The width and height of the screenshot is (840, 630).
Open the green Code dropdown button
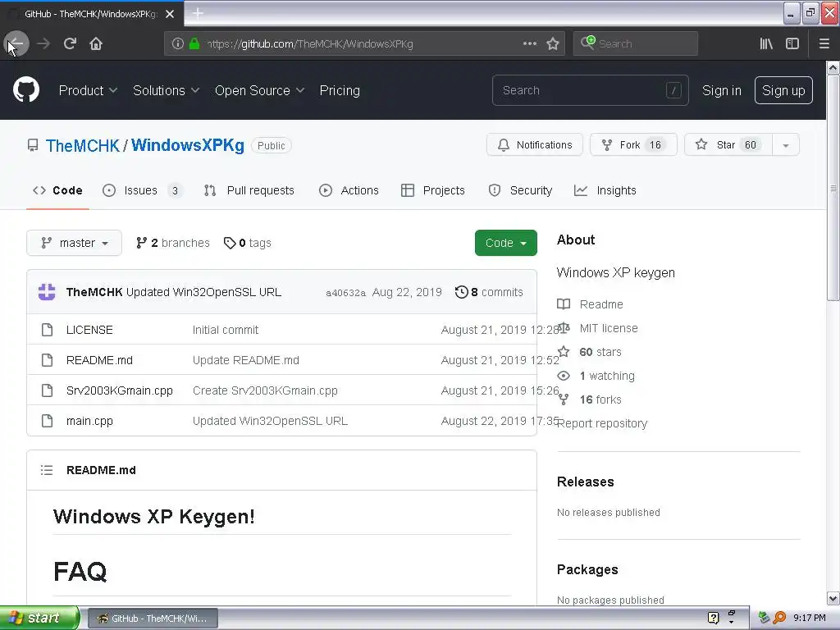(x=505, y=243)
